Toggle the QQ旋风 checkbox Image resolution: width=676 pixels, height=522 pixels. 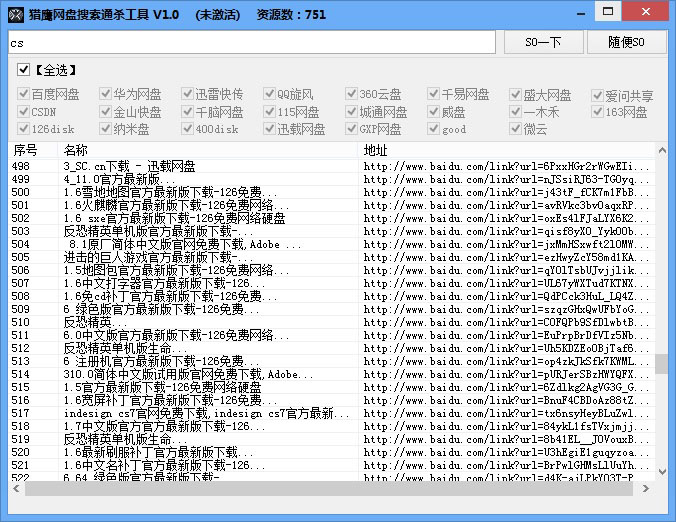pos(270,95)
